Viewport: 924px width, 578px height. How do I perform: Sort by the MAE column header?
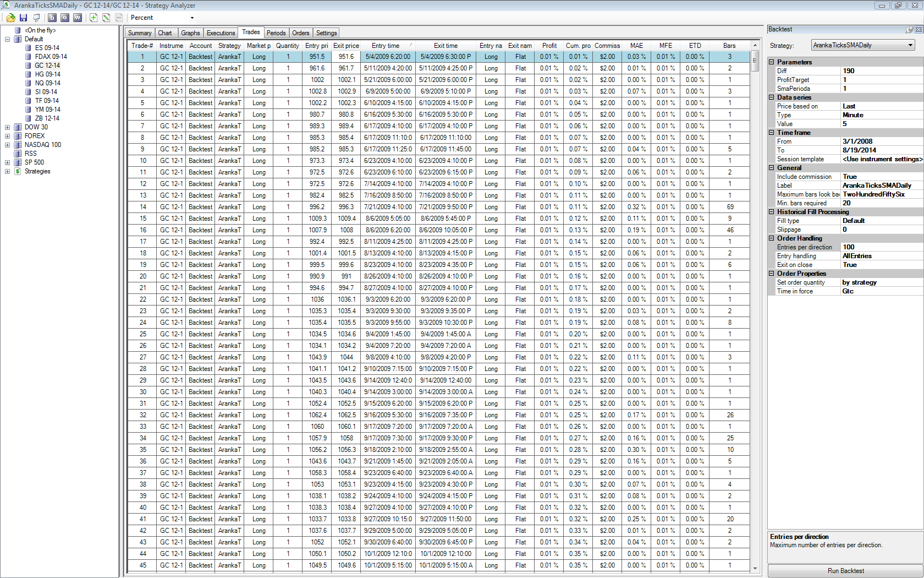pos(636,46)
